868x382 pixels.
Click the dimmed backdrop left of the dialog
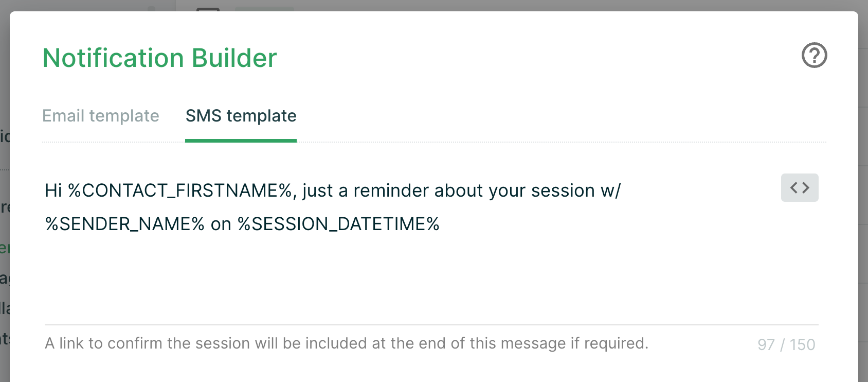5,77
